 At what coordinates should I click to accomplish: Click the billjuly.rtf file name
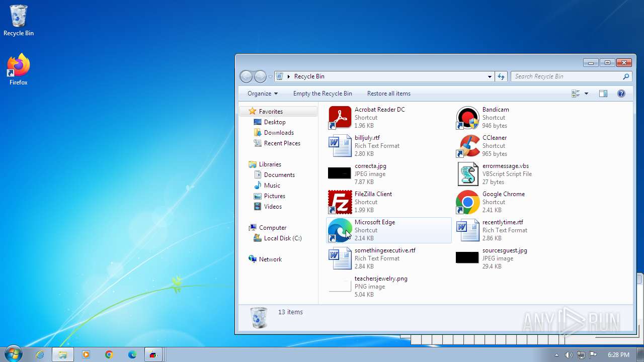tap(367, 138)
